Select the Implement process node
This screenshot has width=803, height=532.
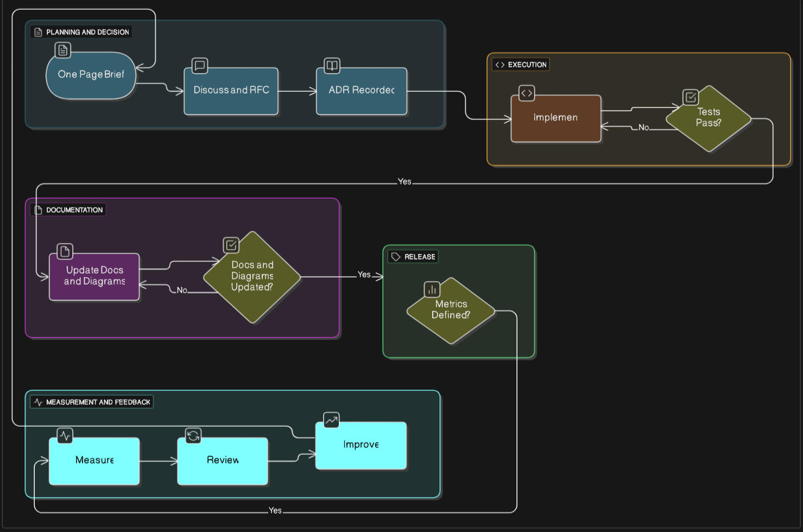coord(555,118)
